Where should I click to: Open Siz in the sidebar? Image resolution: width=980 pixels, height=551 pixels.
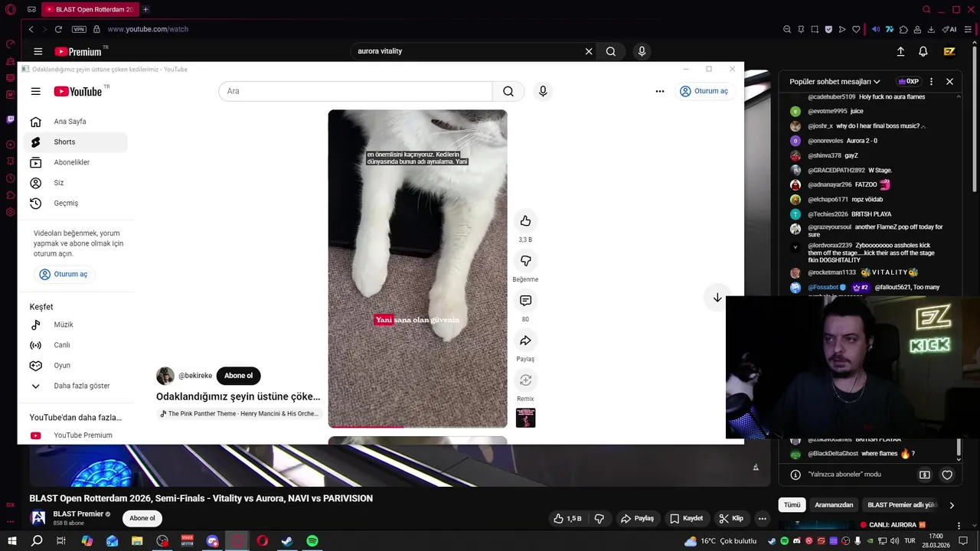[75, 183]
